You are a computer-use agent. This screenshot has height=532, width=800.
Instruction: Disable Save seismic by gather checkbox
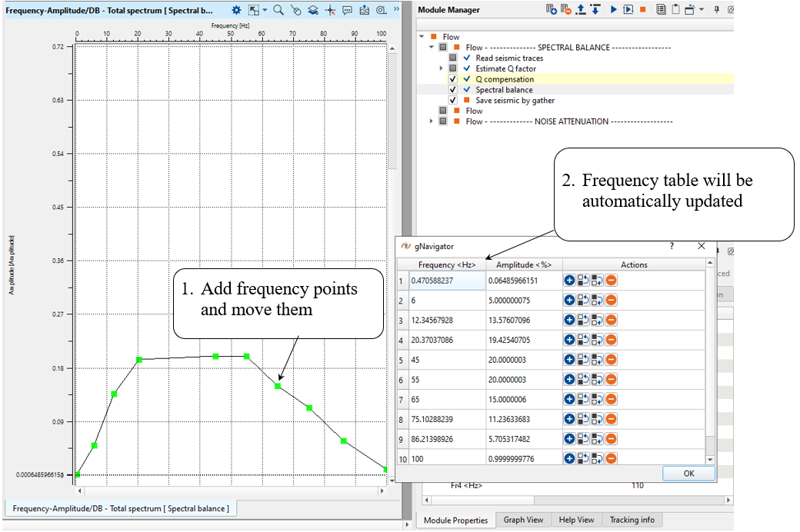[x=453, y=101]
